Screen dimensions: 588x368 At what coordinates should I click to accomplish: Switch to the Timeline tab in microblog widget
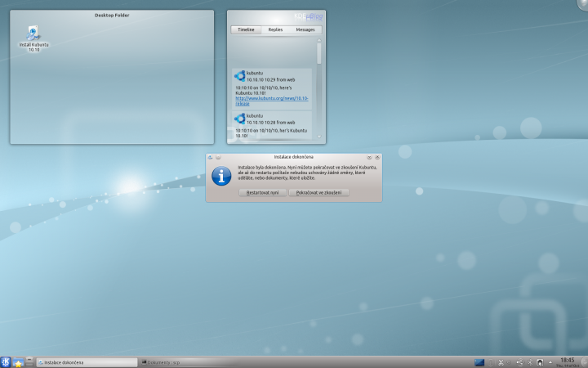(x=246, y=29)
